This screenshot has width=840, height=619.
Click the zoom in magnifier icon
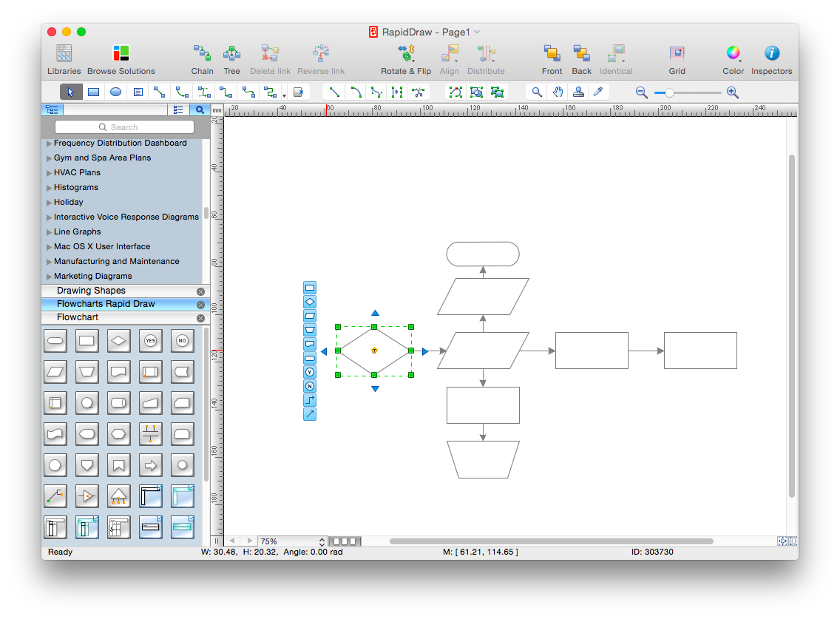click(x=732, y=92)
